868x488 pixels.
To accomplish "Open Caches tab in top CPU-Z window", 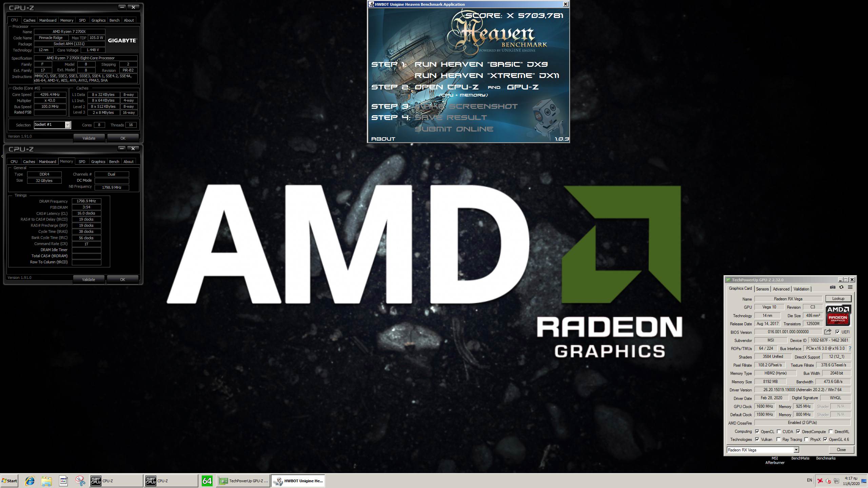I will 29,20.
